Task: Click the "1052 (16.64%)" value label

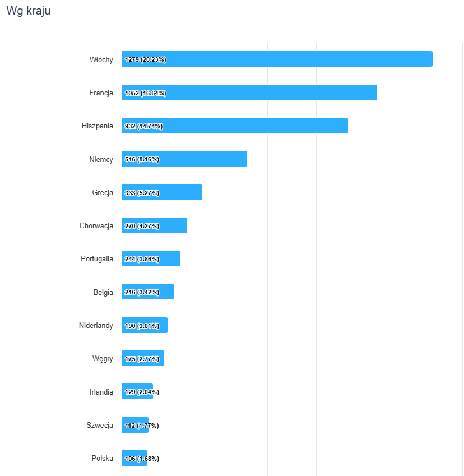Action: [145, 93]
